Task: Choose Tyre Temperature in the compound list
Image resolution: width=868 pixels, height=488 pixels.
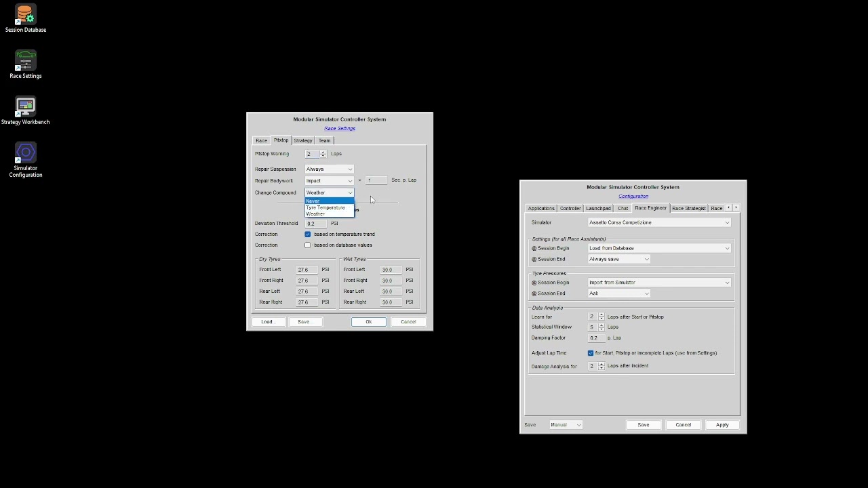Action: pos(329,207)
